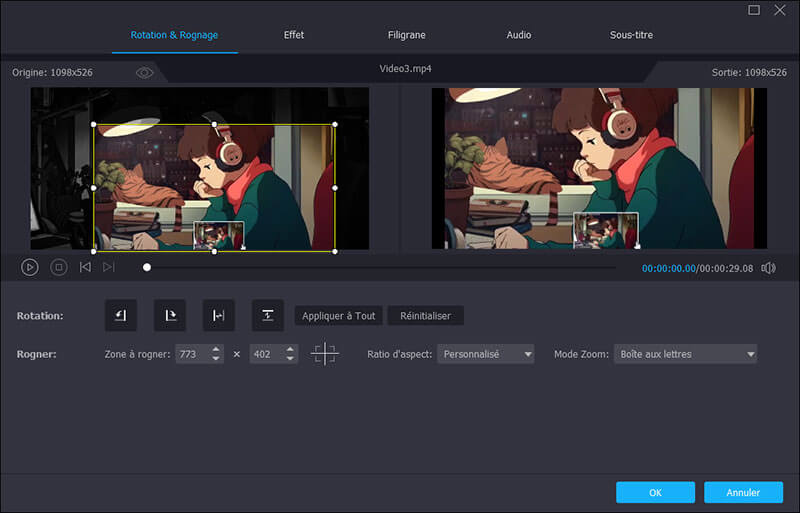The width and height of the screenshot is (800, 513).
Task: Click the total duration 00:00:29.08
Action: [726, 268]
